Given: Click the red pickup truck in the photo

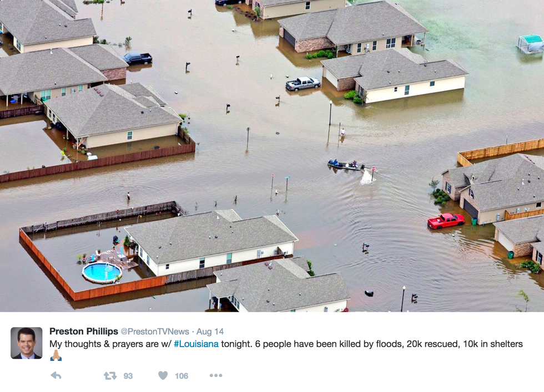Looking at the screenshot, I should (446, 221).
